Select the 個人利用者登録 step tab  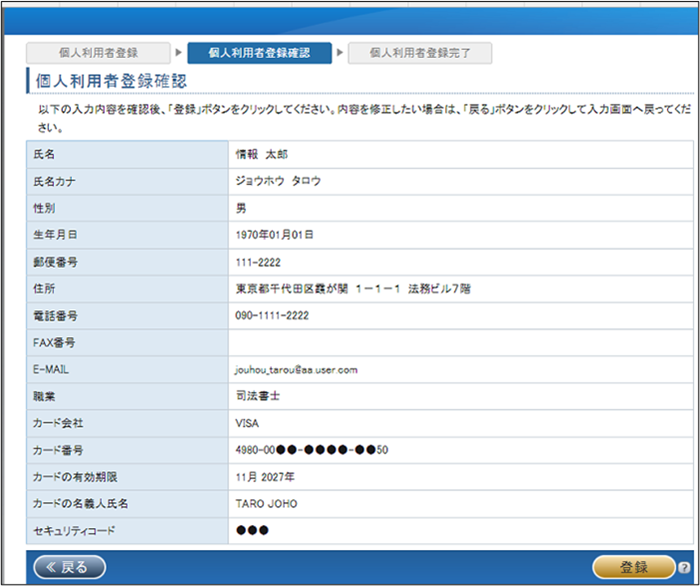point(97,53)
